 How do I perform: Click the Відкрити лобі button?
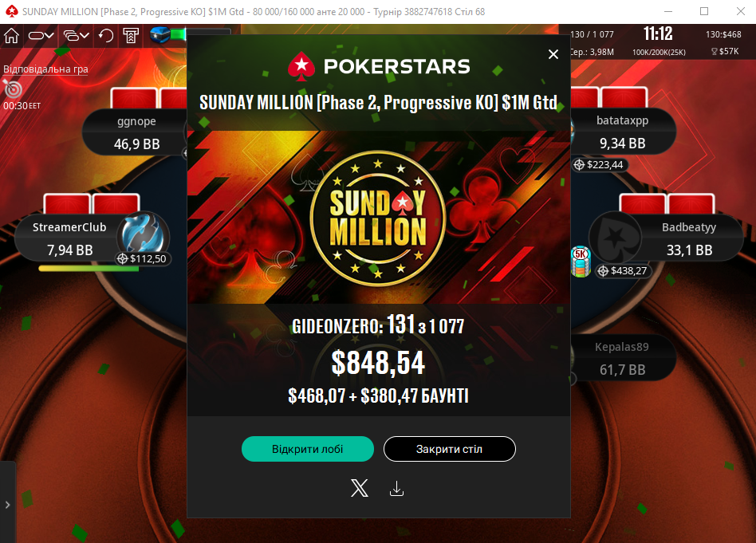coord(308,449)
